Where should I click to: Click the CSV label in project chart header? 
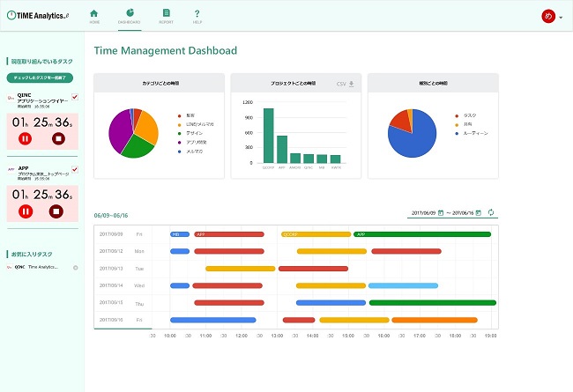pos(341,84)
